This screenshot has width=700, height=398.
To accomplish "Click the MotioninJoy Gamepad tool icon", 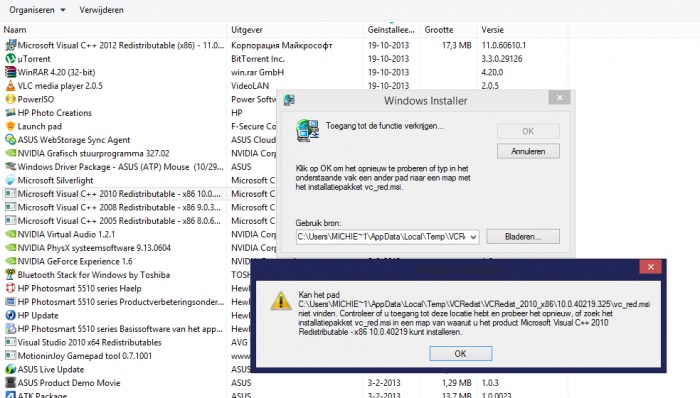I will [10, 356].
